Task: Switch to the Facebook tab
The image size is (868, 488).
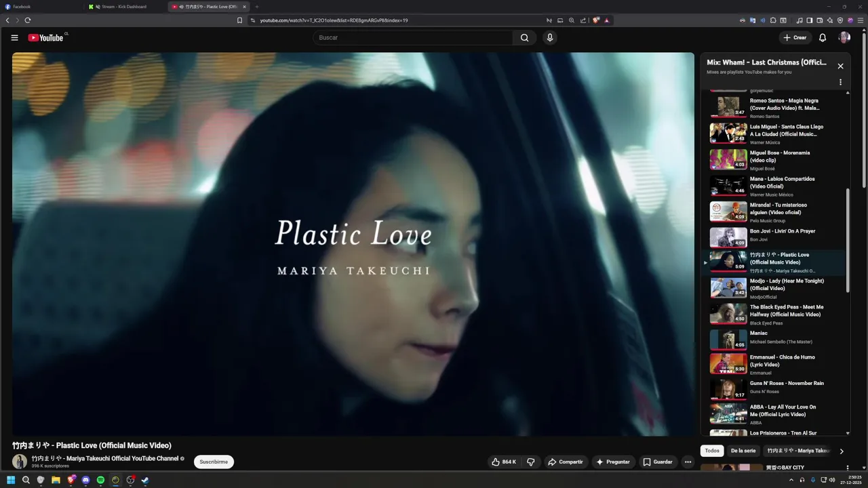Action: [41, 7]
